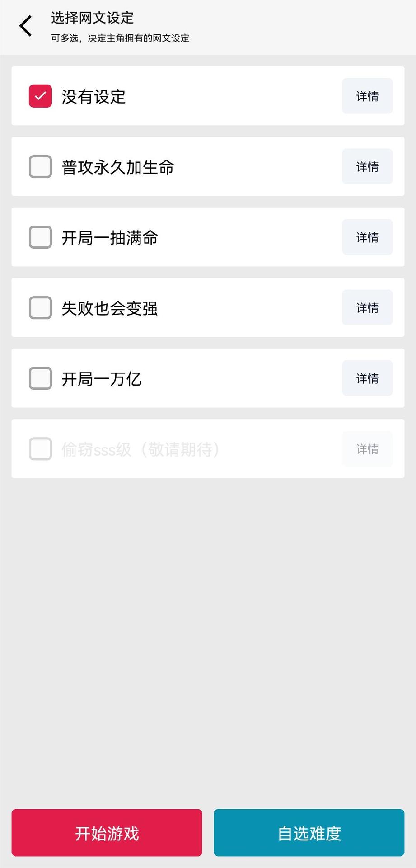The height and width of the screenshot is (868, 416).
Task: Click the 选择网文设定 page title
Action: (92, 18)
